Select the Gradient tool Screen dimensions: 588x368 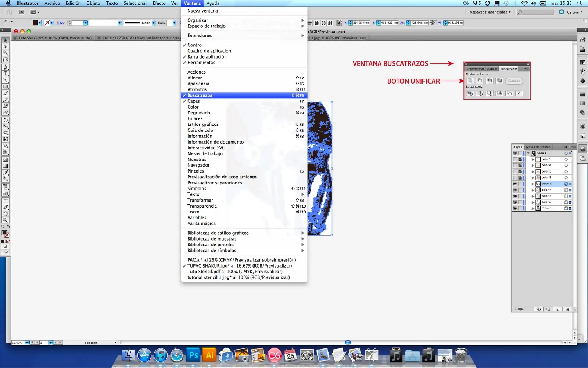[6, 166]
